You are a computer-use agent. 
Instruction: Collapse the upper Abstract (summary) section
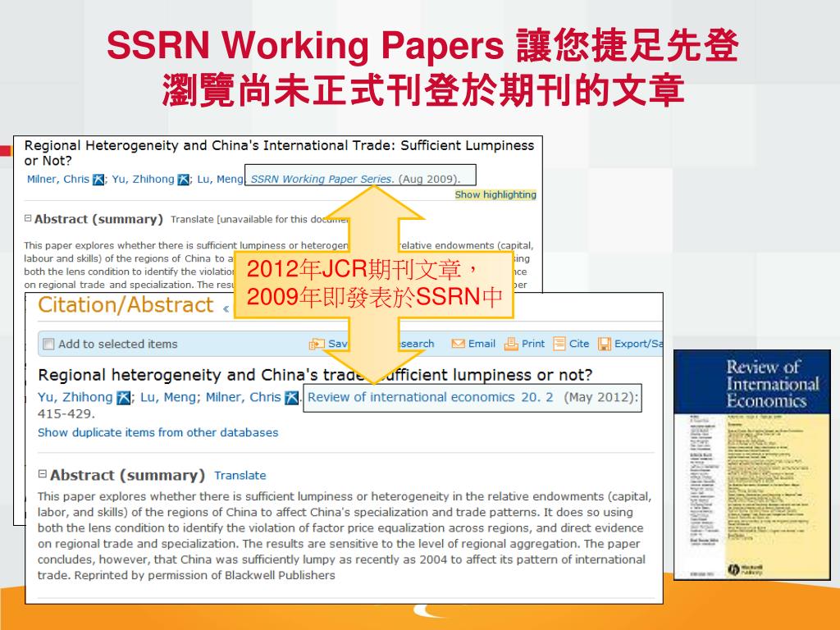pyautogui.click(x=28, y=218)
